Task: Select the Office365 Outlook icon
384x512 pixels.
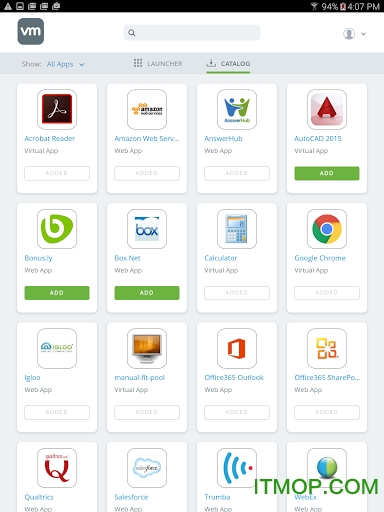Action: tap(237, 348)
